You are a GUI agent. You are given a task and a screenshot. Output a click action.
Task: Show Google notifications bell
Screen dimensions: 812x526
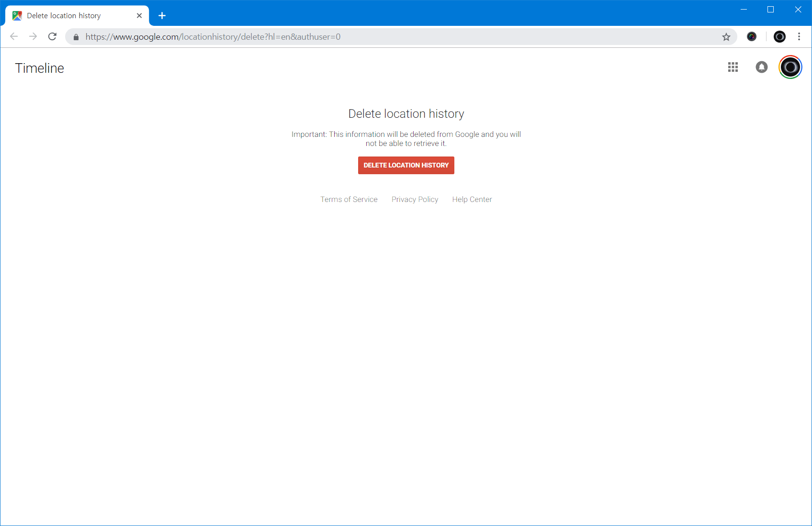761,67
